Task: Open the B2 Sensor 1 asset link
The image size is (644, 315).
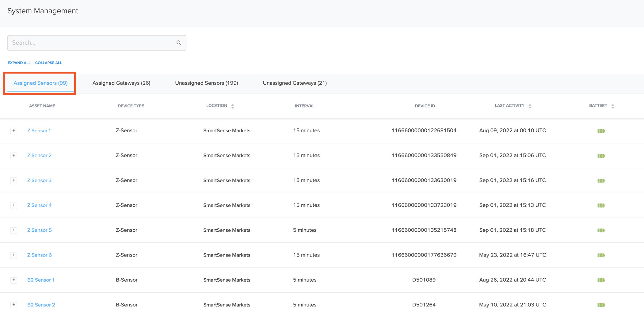Action: click(41, 280)
